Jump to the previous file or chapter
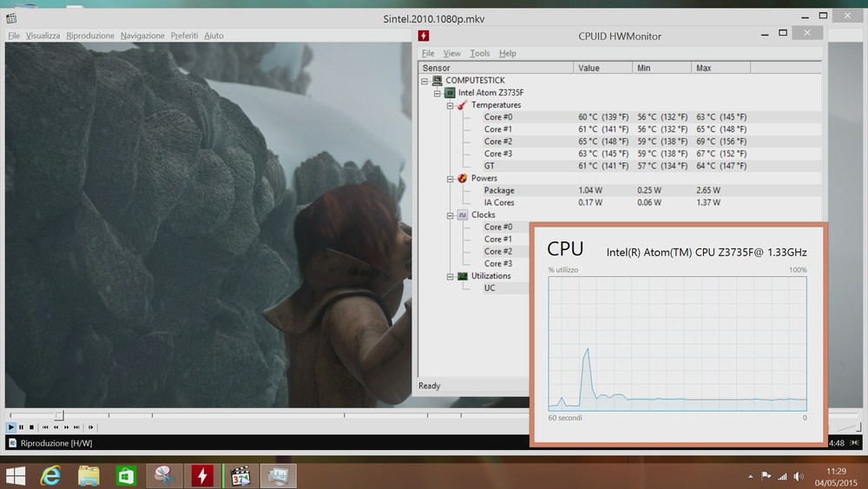 (45, 427)
